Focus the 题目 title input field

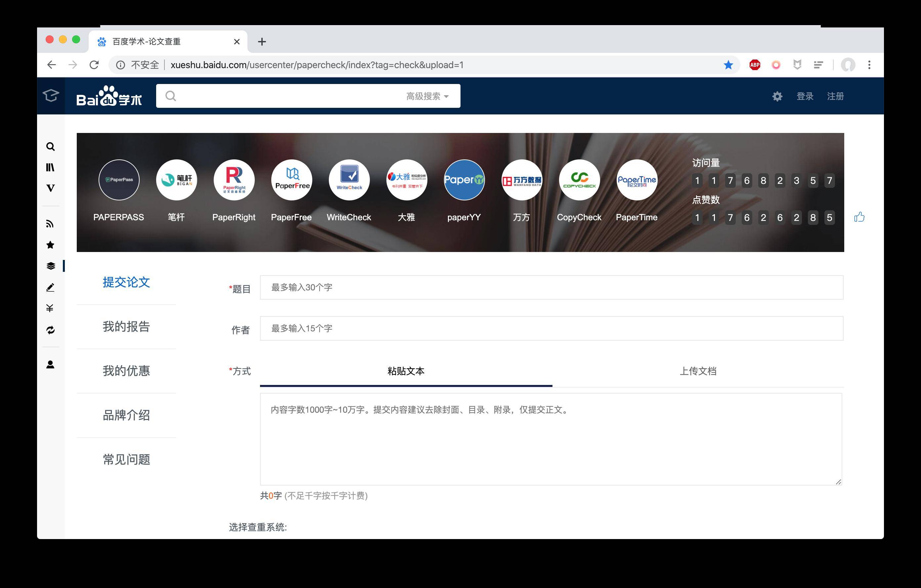551,287
